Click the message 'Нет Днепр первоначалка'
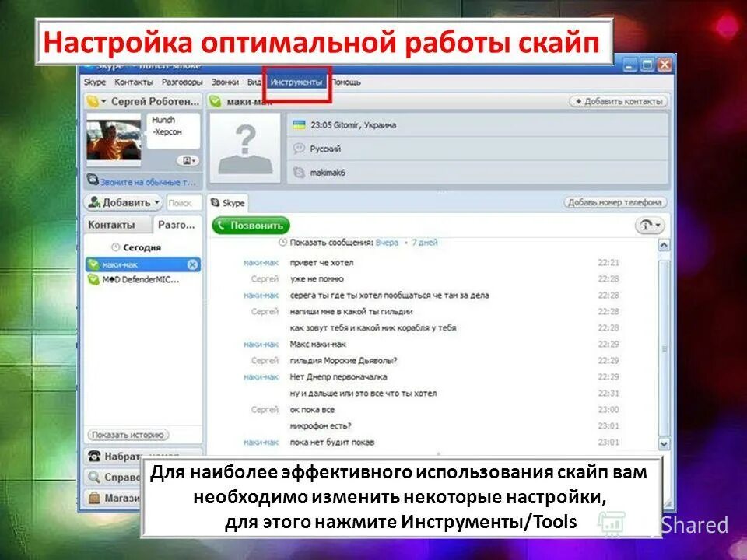This screenshot has height=560, width=747. (338, 376)
